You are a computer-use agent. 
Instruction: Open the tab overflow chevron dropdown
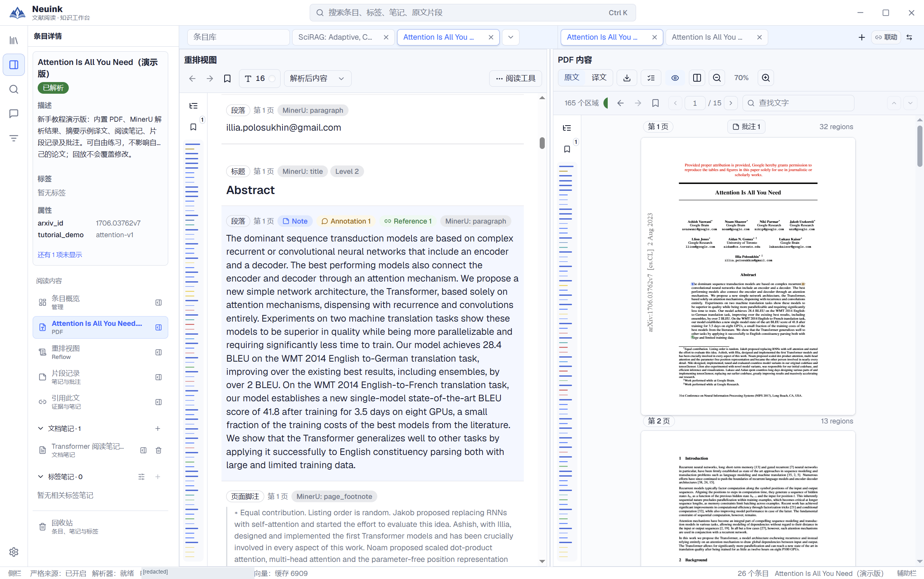pos(511,37)
